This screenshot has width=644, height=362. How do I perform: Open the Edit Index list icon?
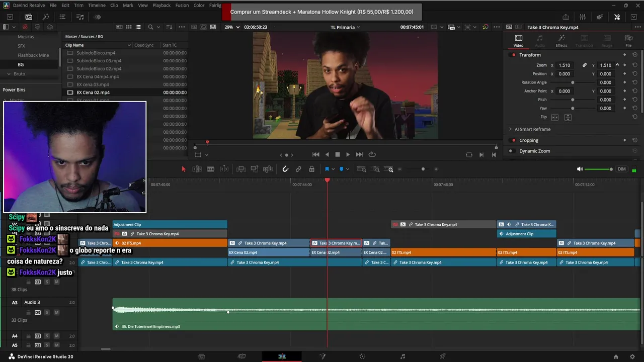tap(62, 17)
